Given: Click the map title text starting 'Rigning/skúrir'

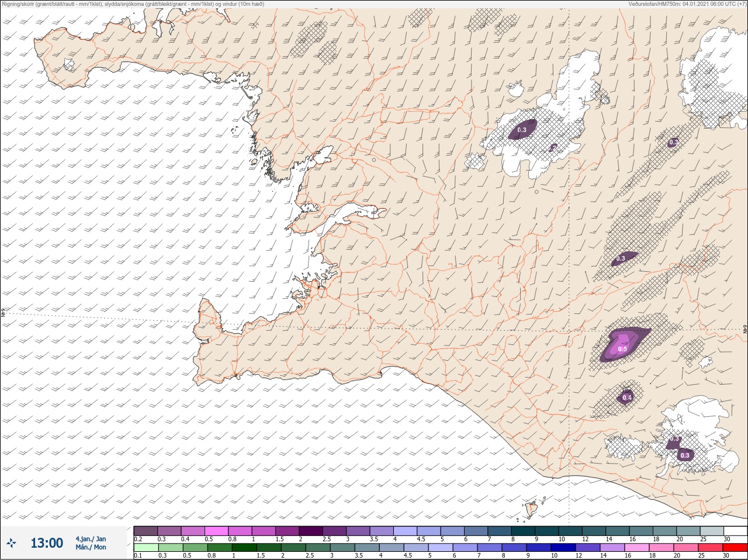Looking at the screenshot, I should tap(133, 4).
